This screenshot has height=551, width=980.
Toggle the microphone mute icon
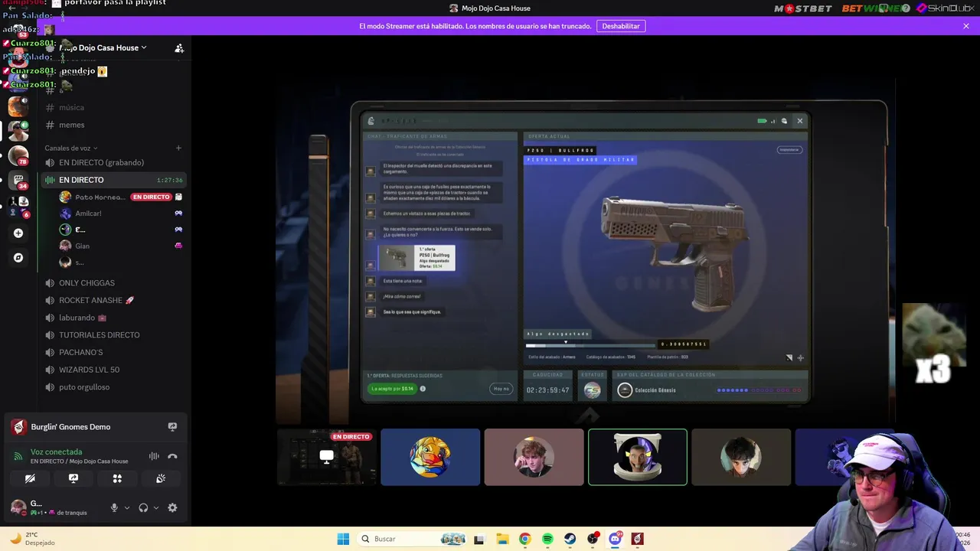(114, 507)
